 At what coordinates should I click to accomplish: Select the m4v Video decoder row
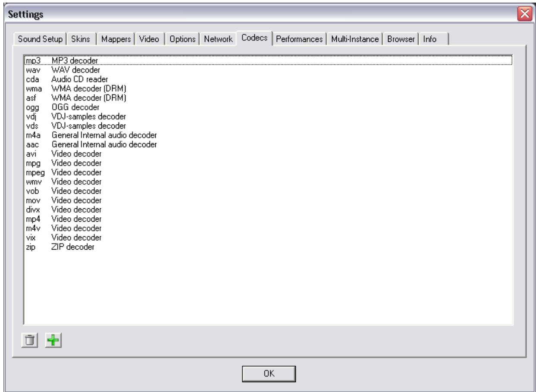[268, 228]
